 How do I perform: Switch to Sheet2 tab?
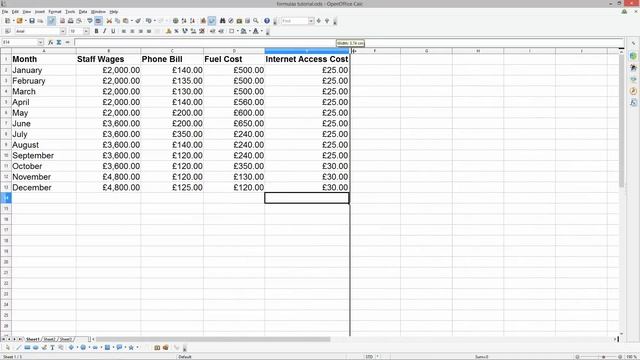coord(49,339)
